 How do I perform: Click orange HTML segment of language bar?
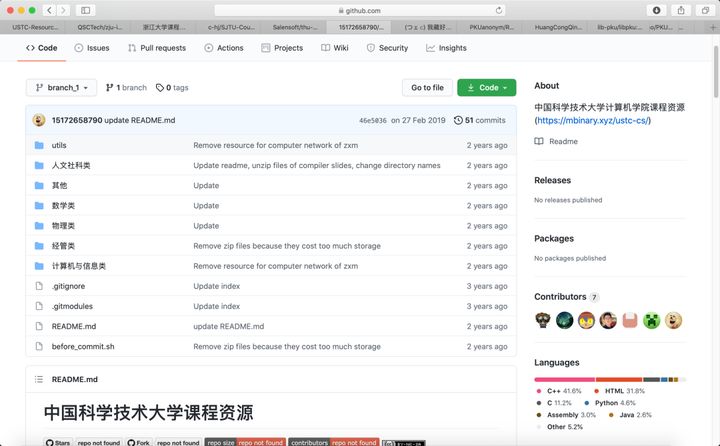coord(619,380)
